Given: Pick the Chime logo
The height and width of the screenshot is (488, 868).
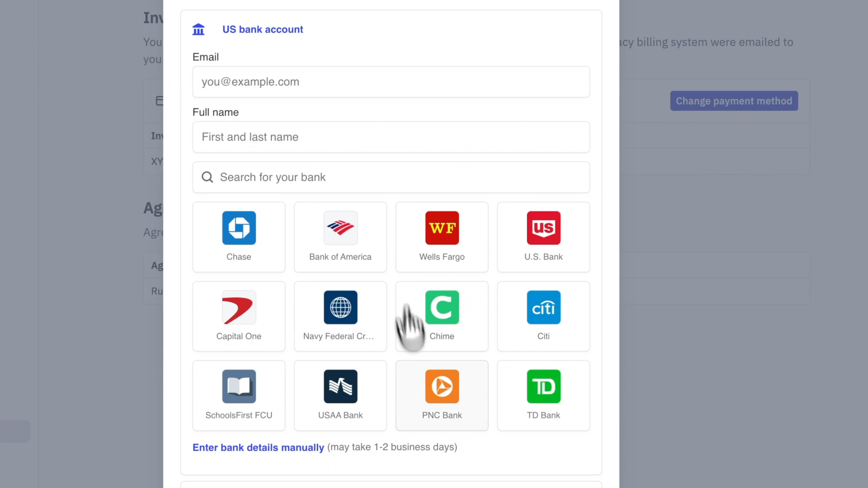Looking at the screenshot, I should point(442,307).
